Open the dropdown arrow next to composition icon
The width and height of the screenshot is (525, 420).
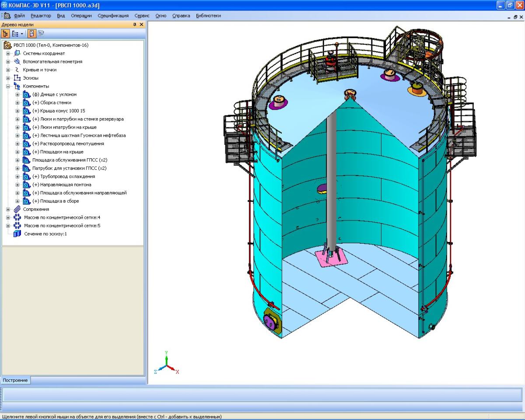point(22,33)
